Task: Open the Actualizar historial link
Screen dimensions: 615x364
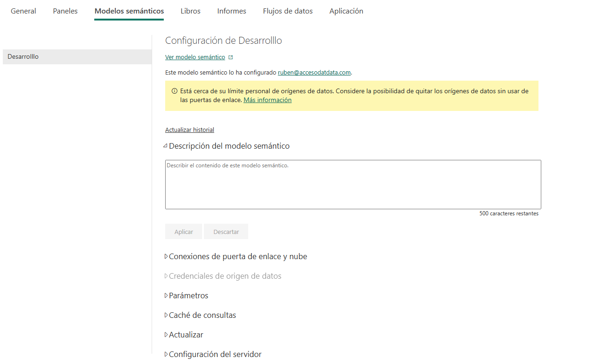Action: [189, 130]
